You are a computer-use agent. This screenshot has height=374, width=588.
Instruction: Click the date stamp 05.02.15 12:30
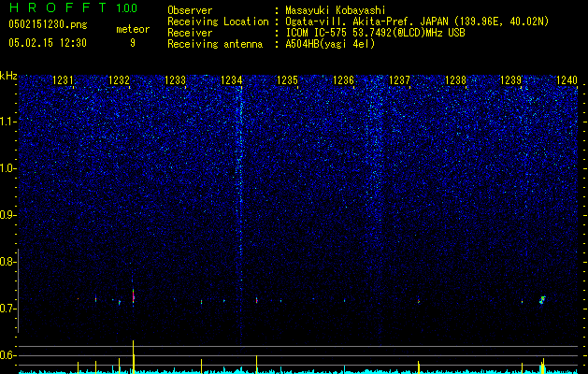[48, 43]
